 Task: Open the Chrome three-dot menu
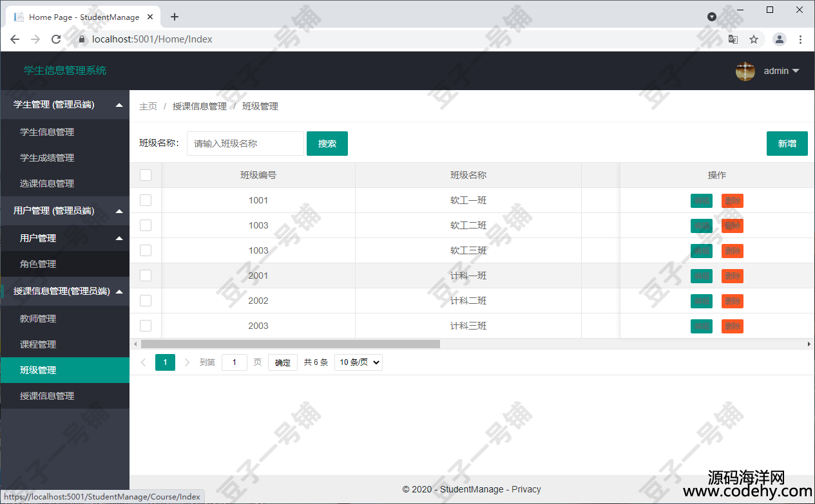(x=801, y=39)
